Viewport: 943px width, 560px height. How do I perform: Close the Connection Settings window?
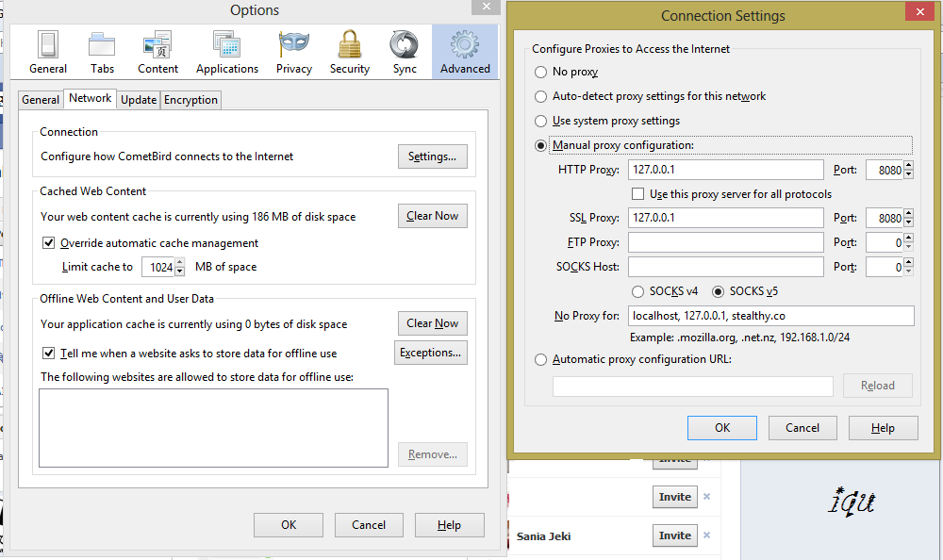(x=920, y=11)
